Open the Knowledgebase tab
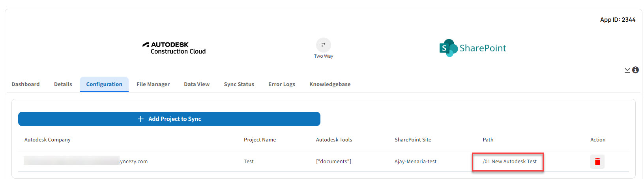644x179 pixels. 330,84
